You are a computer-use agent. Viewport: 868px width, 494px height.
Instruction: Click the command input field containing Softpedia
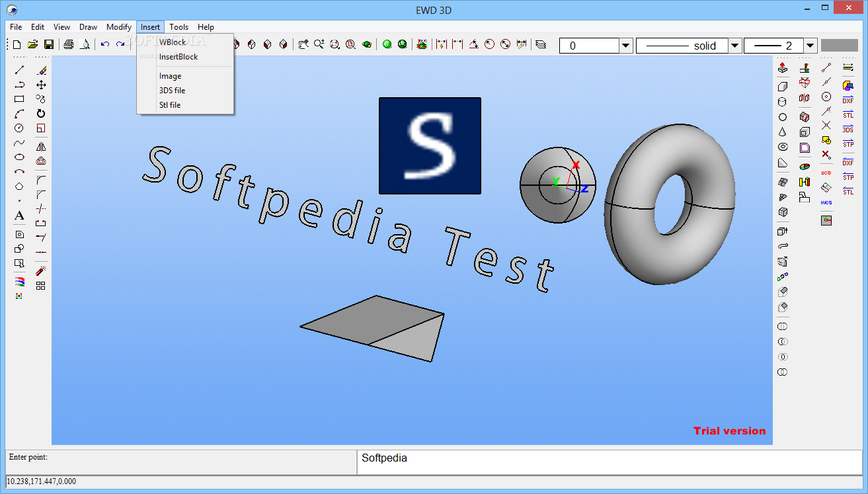coord(610,462)
